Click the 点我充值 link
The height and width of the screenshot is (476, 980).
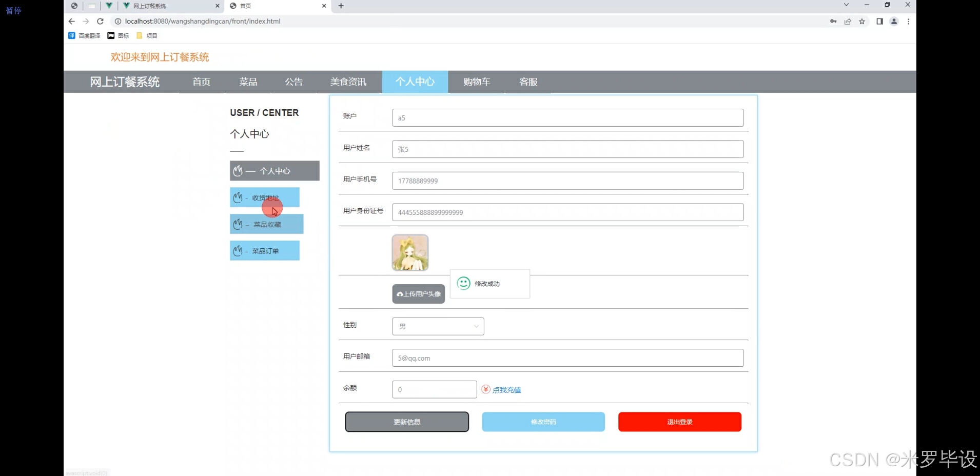(507, 390)
